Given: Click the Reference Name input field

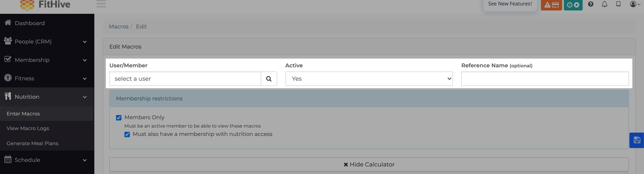Looking at the screenshot, I should 545,79.
